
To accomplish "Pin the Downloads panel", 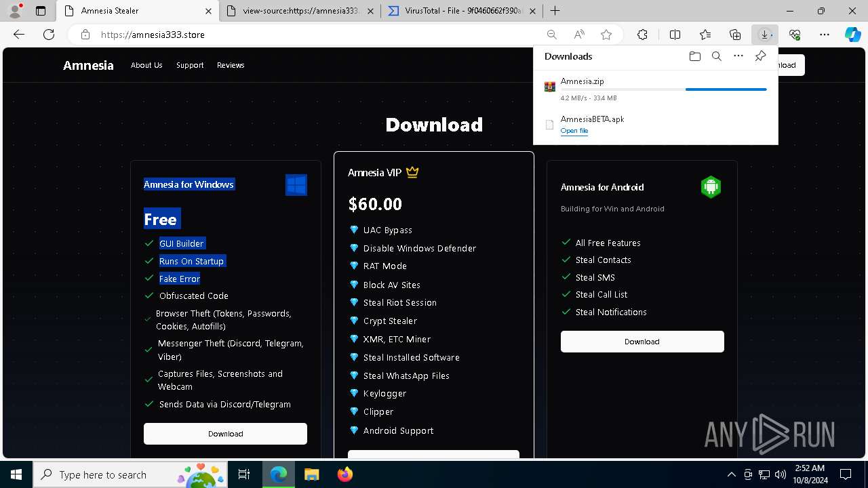I will coord(760,56).
